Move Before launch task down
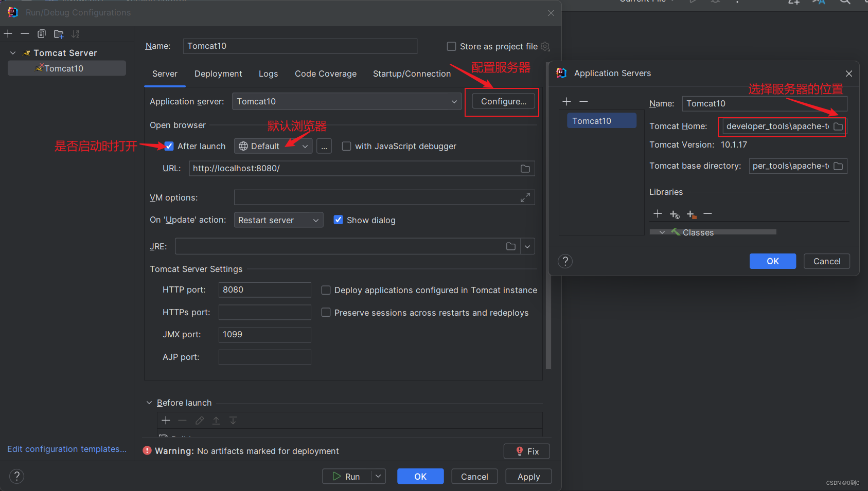Screen dimensions: 868x491 [233, 421]
